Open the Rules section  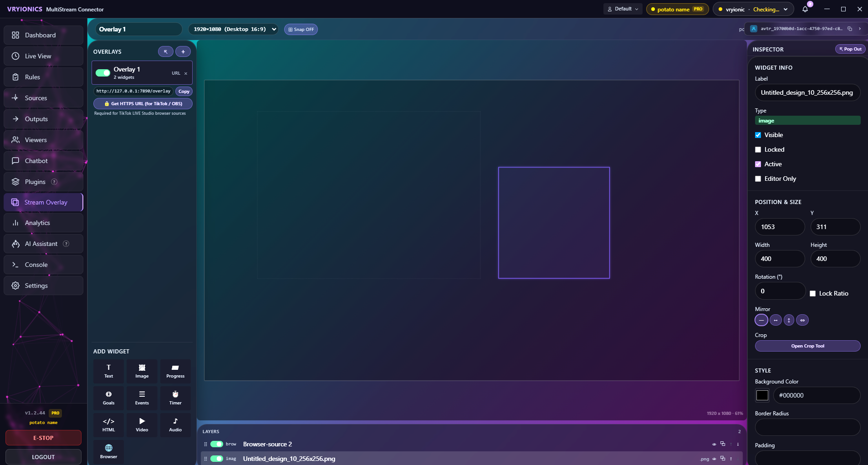43,77
